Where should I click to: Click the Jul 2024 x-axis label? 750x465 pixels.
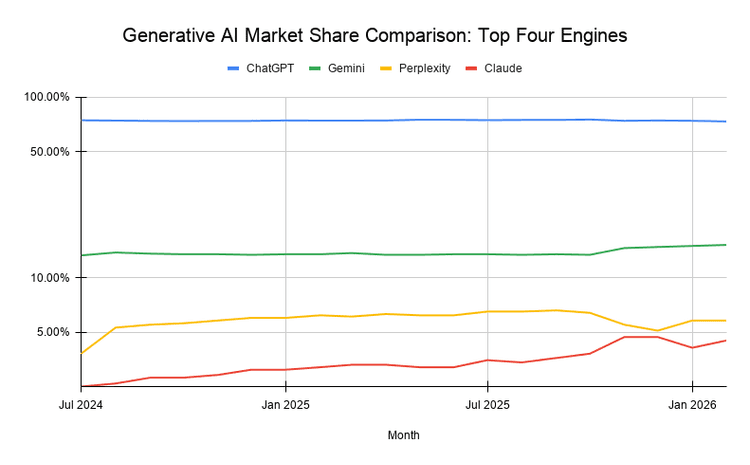(81, 405)
